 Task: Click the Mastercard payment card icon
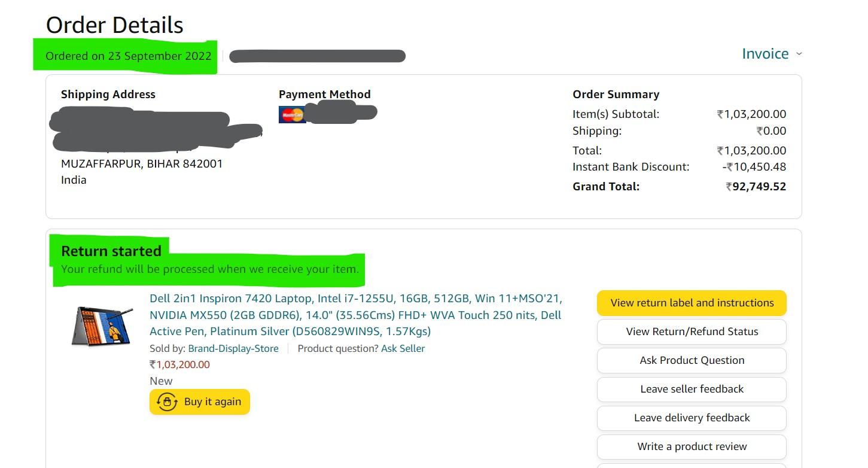point(292,114)
